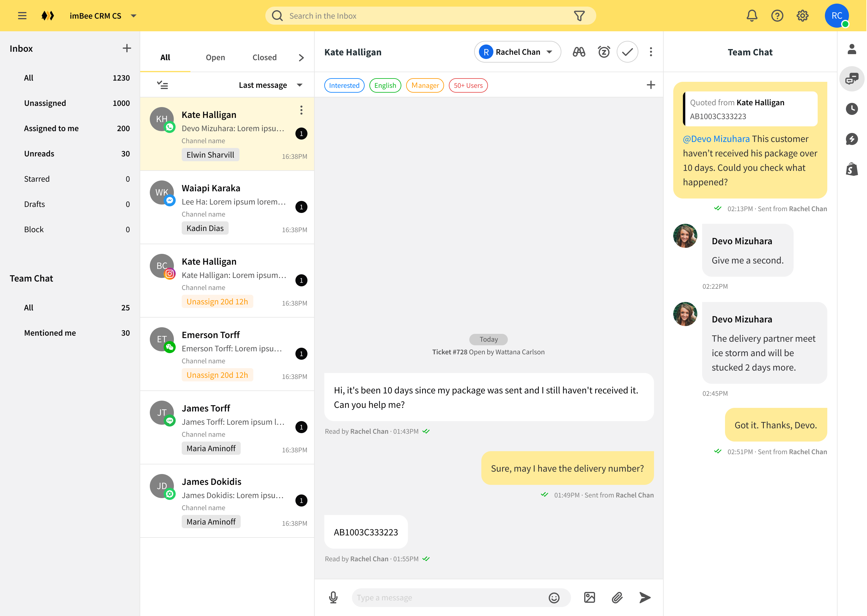This screenshot has width=867, height=616.
Task: Open the Unassigned inbox
Action: (x=45, y=103)
